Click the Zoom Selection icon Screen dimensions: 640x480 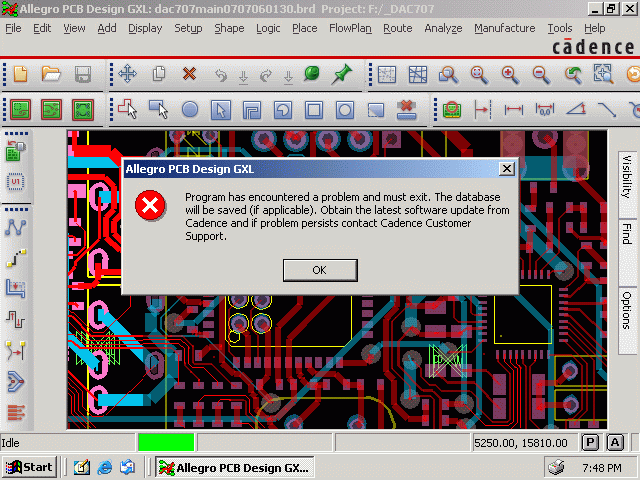(x=603, y=74)
